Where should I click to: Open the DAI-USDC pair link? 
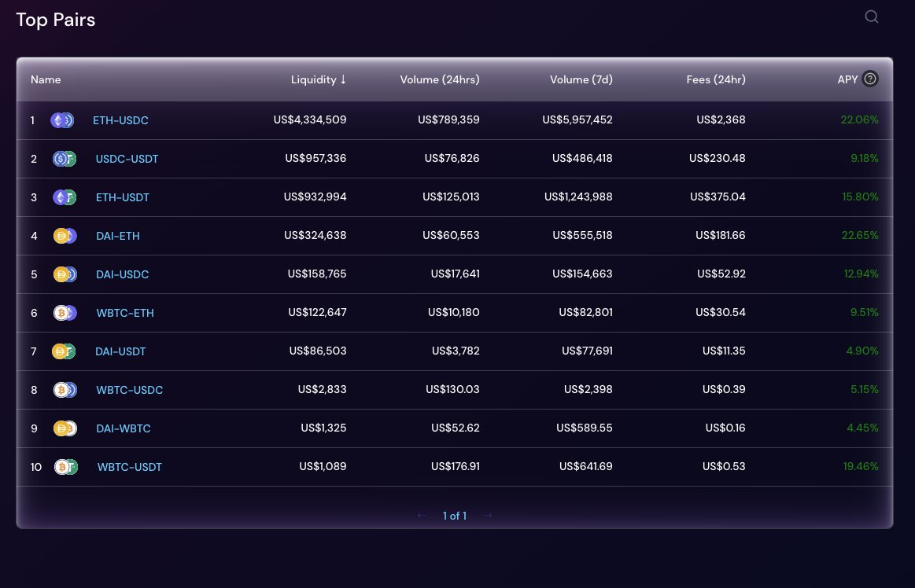point(122,274)
